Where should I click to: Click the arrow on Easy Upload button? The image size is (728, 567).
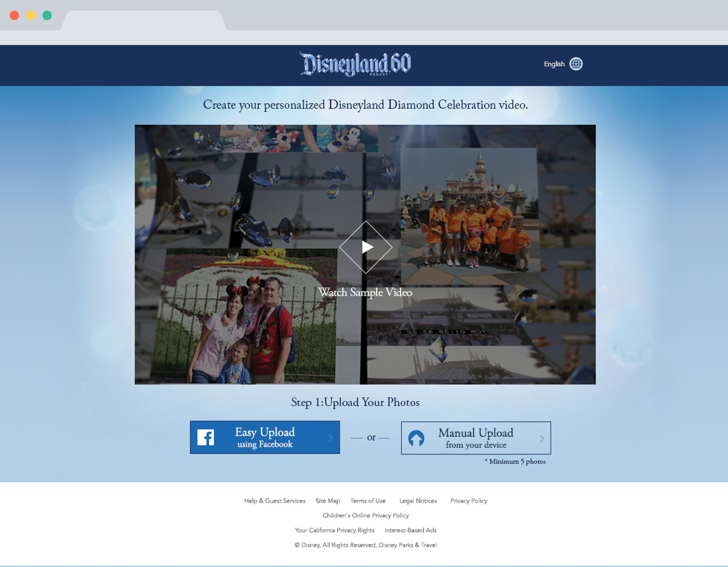click(331, 438)
